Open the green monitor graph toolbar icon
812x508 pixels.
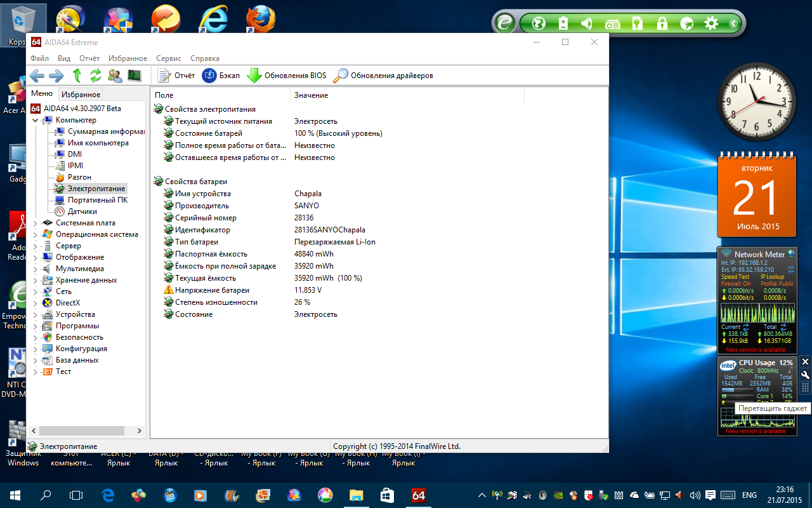pyautogui.click(x=134, y=76)
